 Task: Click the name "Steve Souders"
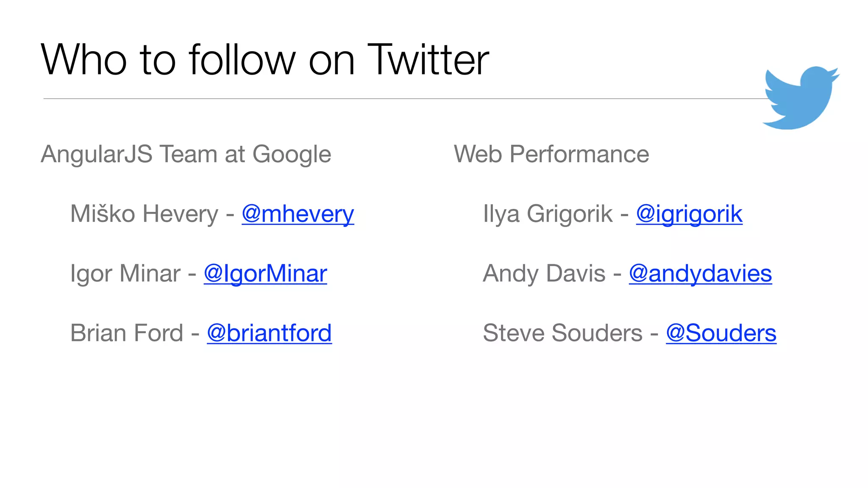(x=562, y=333)
